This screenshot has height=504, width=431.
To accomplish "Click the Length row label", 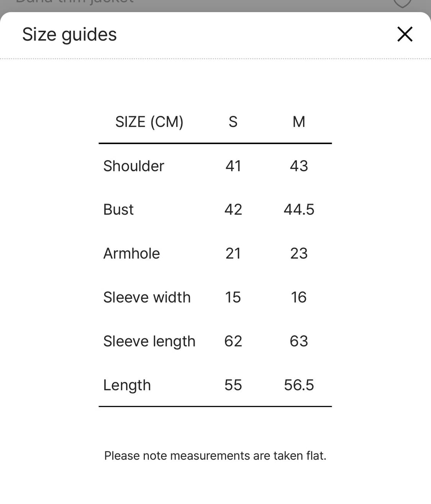I will [x=127, y=385].
